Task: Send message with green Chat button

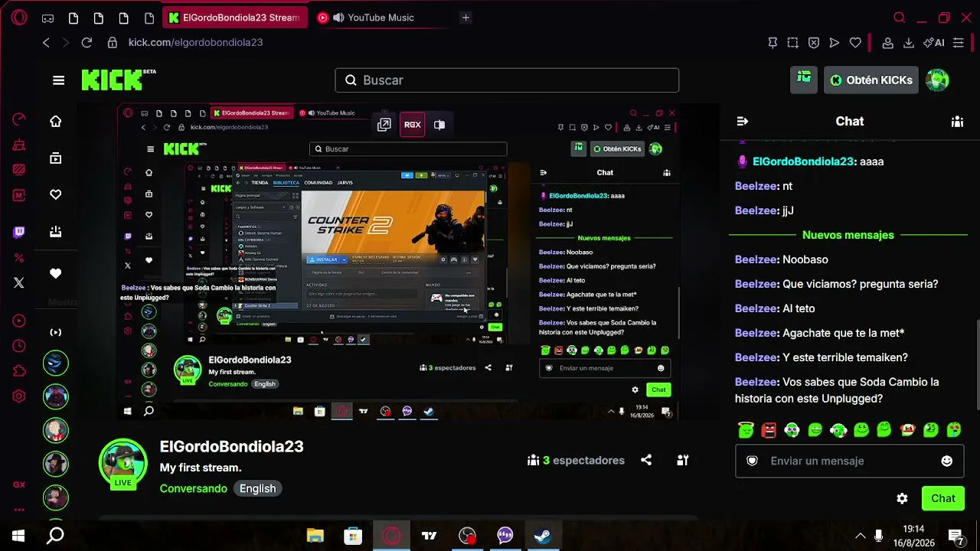Action: tap(943, 498)
